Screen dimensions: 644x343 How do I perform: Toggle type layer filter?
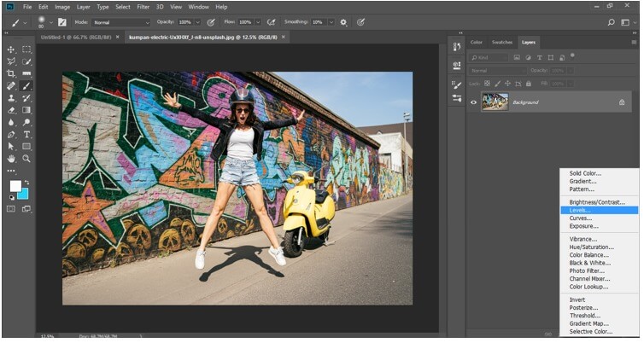(539, 58)
